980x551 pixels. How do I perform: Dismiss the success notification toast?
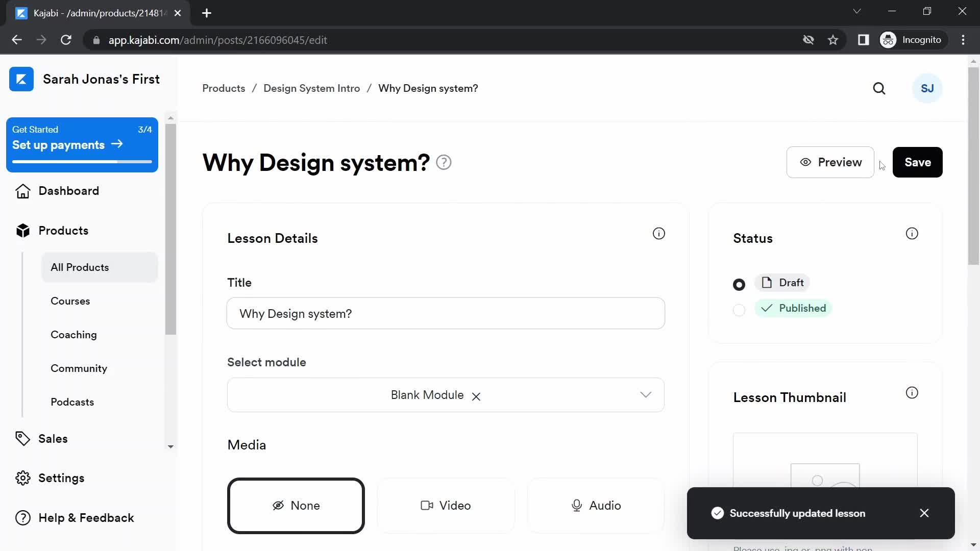pos(924,513)
